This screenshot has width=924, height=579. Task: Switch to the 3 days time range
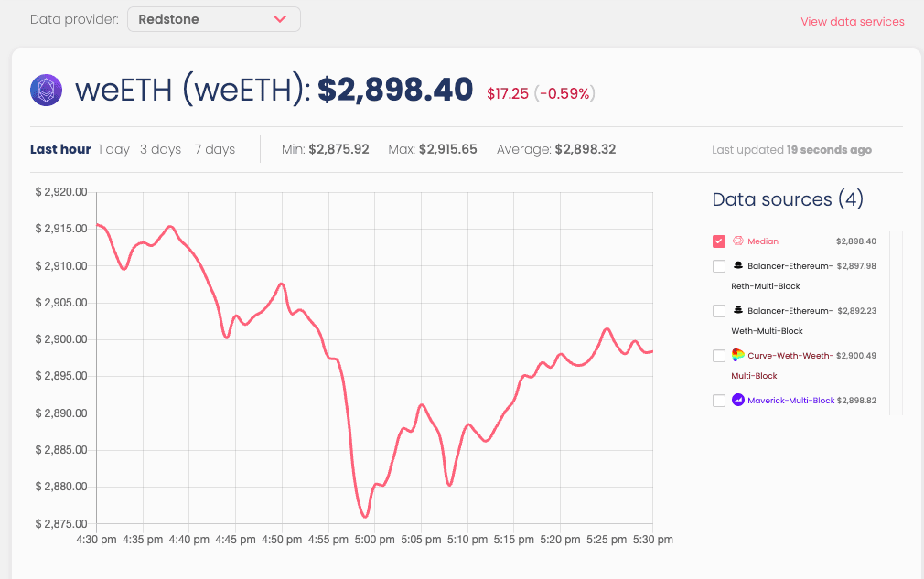pyautogui.click(x=160, y=149)
